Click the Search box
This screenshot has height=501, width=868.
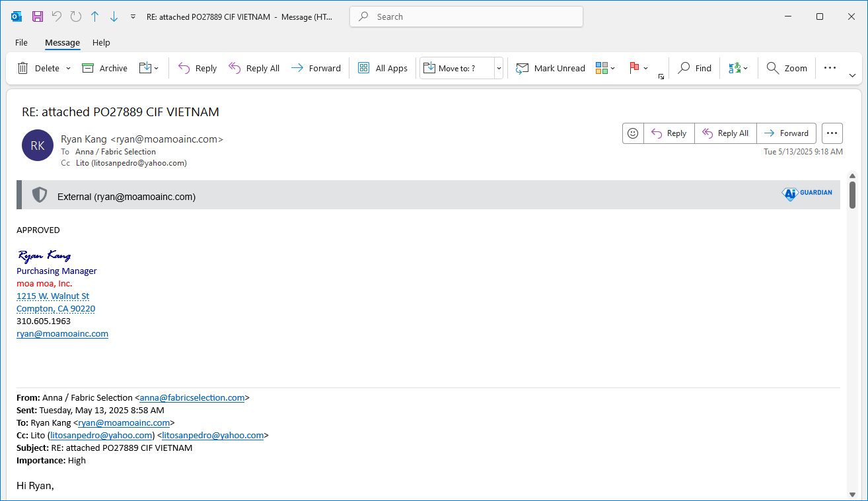466,17
